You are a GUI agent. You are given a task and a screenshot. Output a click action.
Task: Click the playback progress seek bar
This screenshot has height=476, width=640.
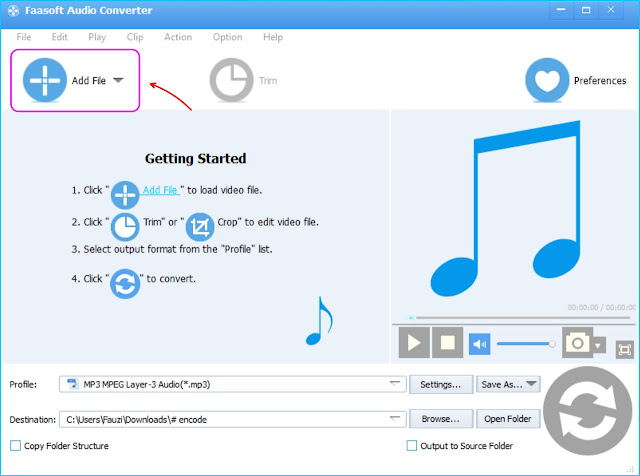(x=521, y=317)
